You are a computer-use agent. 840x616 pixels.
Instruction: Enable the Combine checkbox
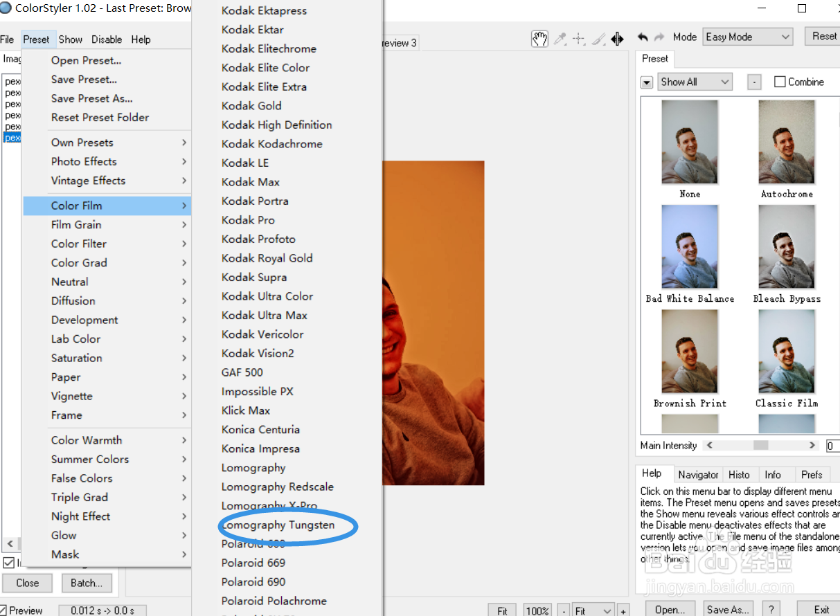[780, 82]
